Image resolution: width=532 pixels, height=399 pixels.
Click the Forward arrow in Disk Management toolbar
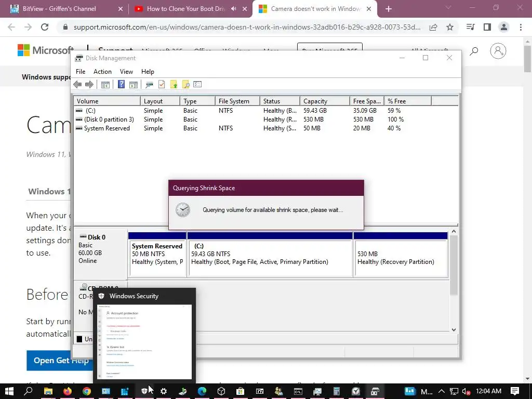click(89, 85)
